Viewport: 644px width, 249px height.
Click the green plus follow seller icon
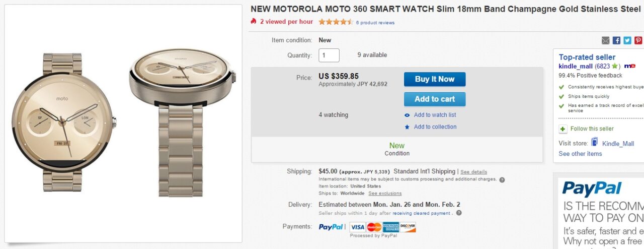(x=563, y=129)
